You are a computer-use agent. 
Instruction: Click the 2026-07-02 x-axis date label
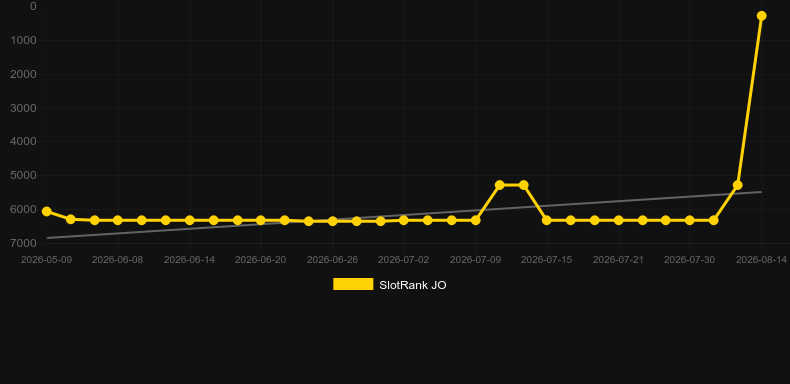(x=404, y=260)
